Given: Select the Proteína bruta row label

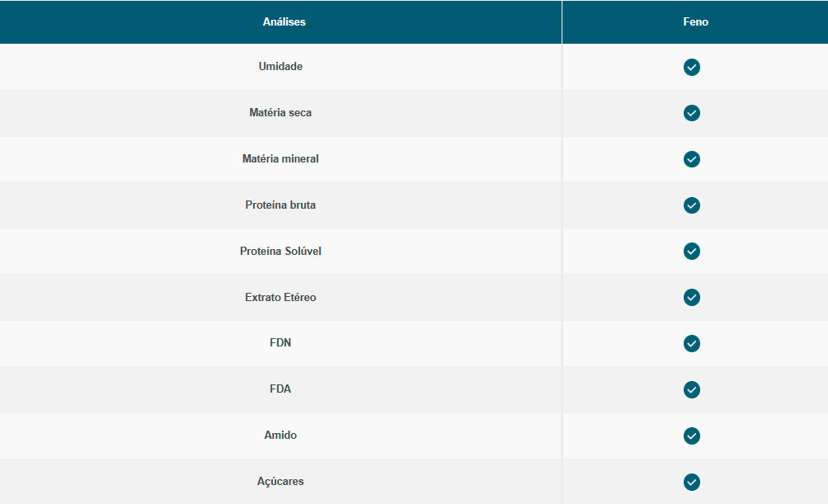Looking at the screenshot, I should pyautogui.click(x=280, y=205).
